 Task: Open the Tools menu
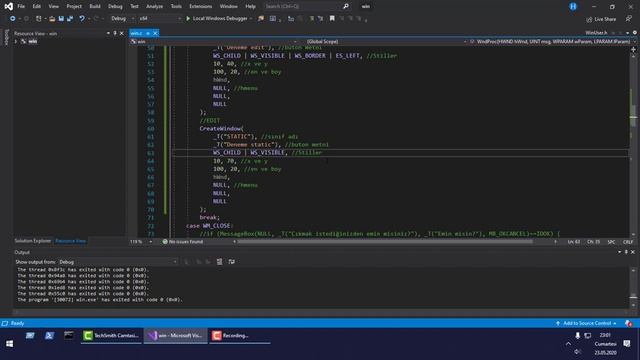click(176, 7)
